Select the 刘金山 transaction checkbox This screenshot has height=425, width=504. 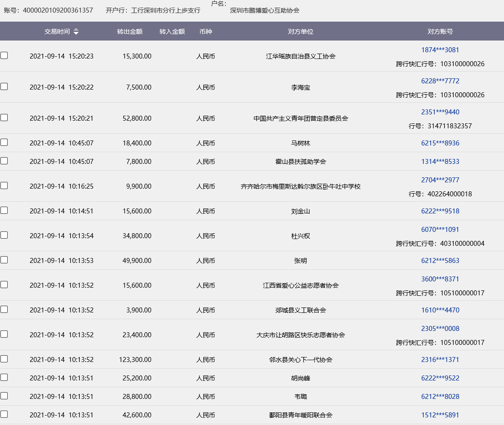point(4,210)
